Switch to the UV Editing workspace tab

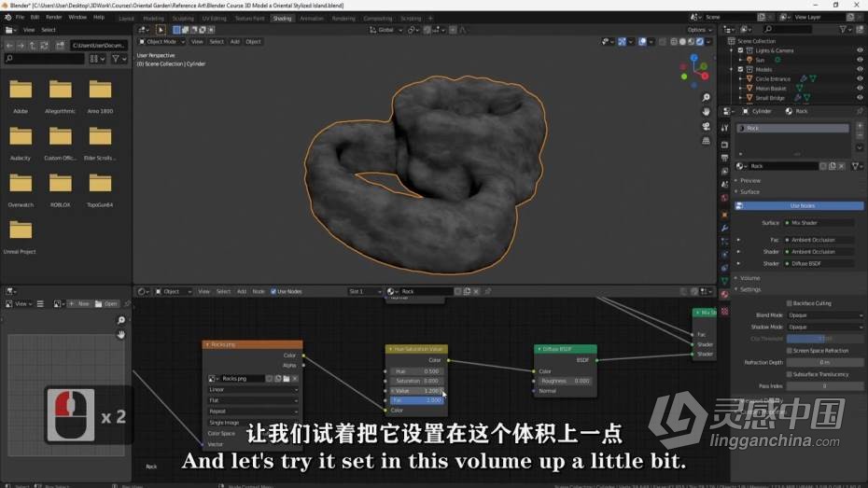click(215, 19)
